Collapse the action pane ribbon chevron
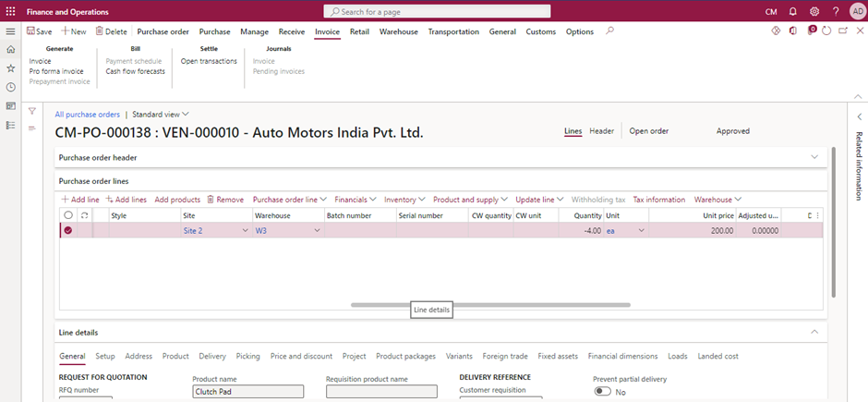Image resolution: width=868 pixels, height=402 pixels. pyautogui.click(x=858, y=96)
